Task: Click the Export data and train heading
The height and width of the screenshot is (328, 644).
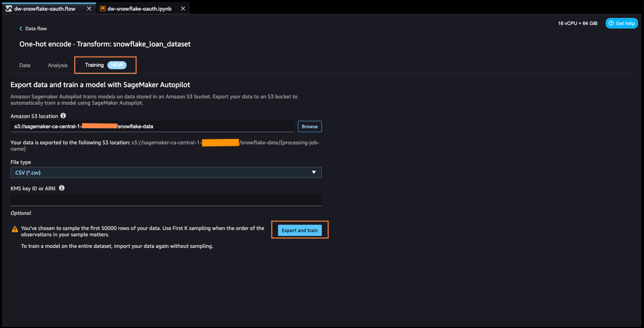Action: click(100, 85)
